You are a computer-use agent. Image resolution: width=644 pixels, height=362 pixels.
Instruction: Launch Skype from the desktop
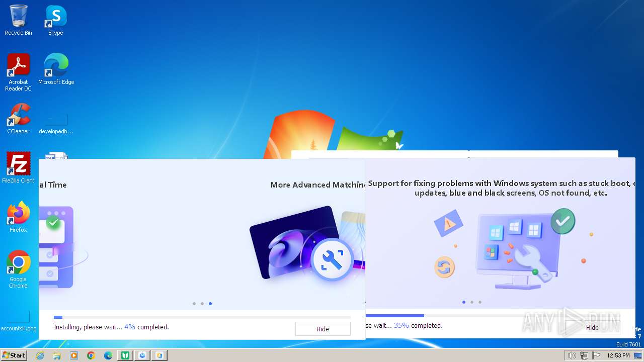56,21
